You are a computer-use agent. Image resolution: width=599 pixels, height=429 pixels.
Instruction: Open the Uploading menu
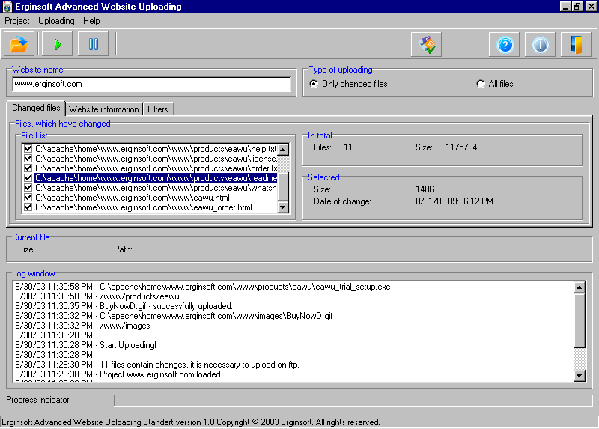56,21
